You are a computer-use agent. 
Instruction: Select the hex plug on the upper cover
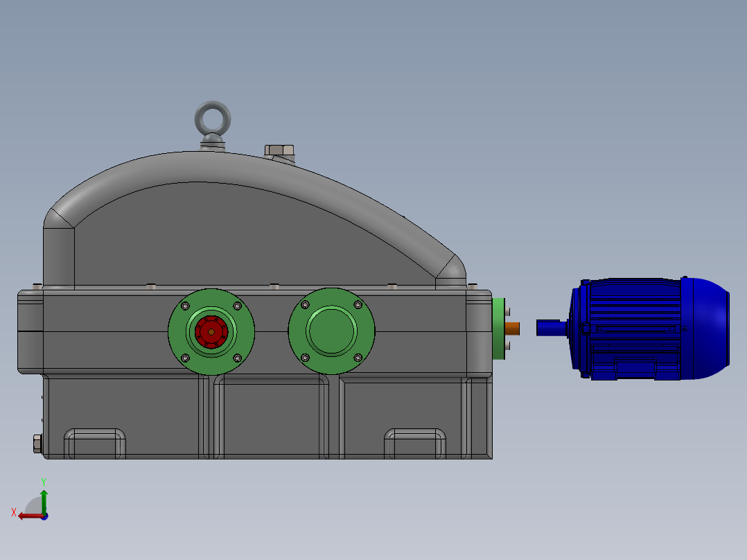[x=279, y=150]
